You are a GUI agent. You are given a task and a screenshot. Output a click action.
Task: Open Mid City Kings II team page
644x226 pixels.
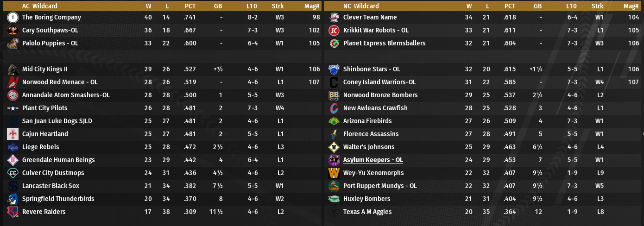[45, 69]
